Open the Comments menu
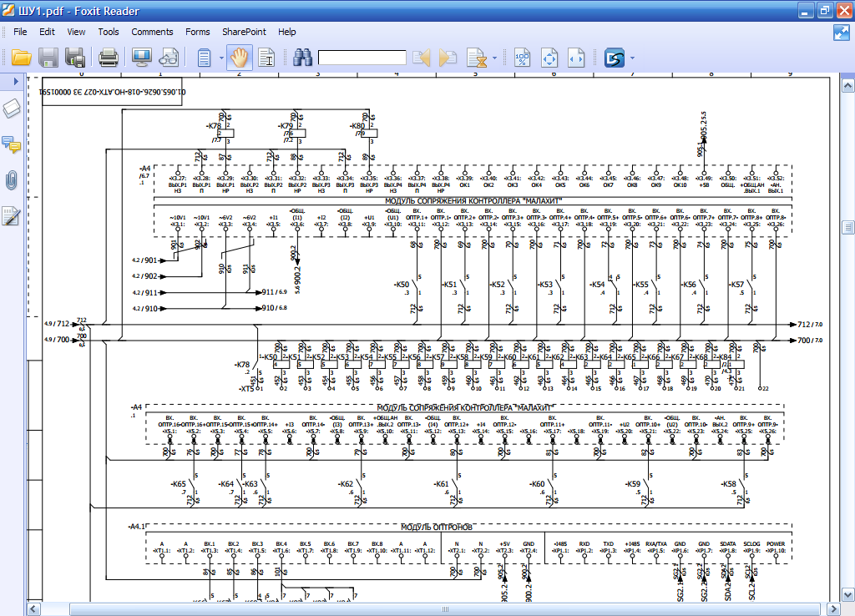This screenshot has height=616, width=855. point(152,32)
